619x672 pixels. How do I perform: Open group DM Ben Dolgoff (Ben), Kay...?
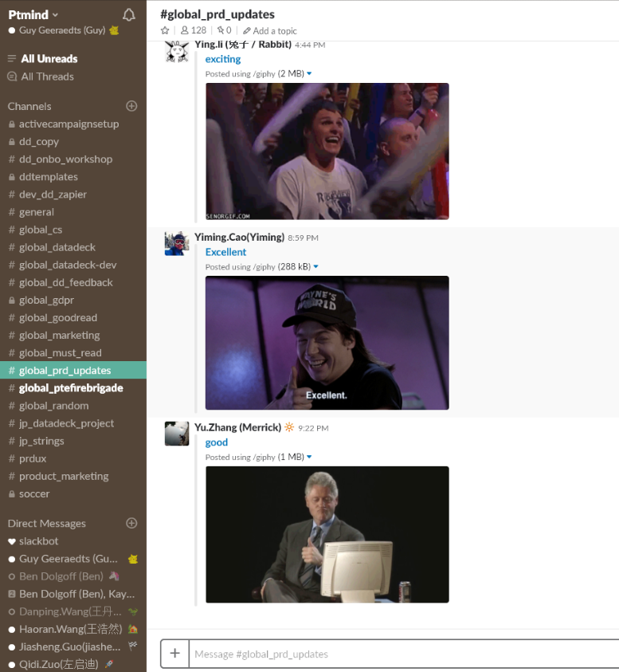click(x=73, y=594)
